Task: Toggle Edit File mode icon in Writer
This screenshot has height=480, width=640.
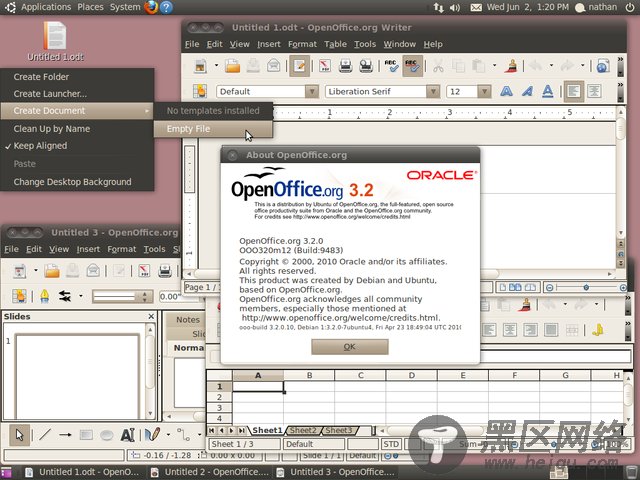Action: pos(299,66)
